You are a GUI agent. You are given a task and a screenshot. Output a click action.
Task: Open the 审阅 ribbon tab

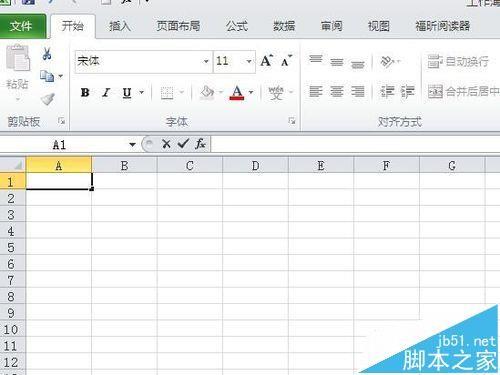coord(331,26)
